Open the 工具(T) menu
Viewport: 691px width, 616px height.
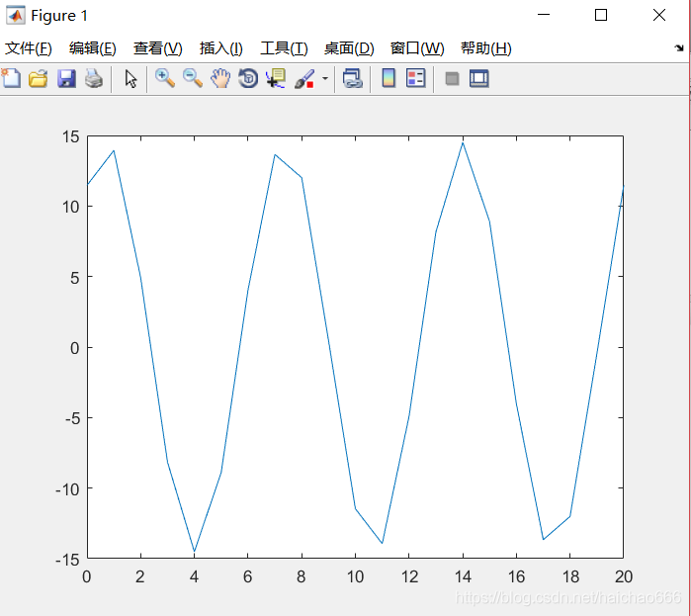click(x=284, y=48)
